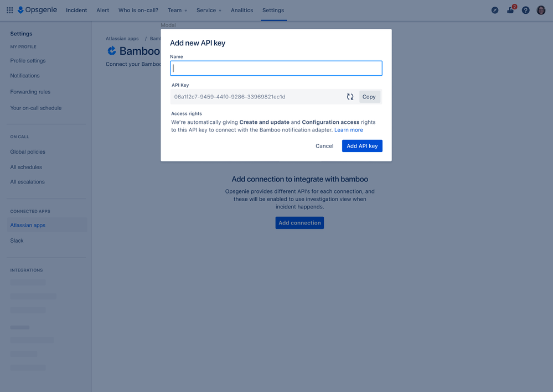Confirm with Add API key button
This screenshot has width=553, height=392.
click(x=362, y=146)
